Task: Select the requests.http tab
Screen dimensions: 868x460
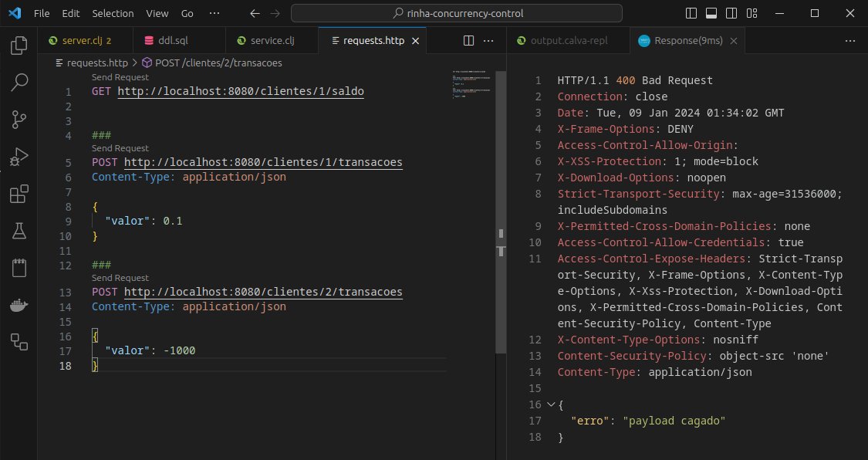Action: click(373, 40)
